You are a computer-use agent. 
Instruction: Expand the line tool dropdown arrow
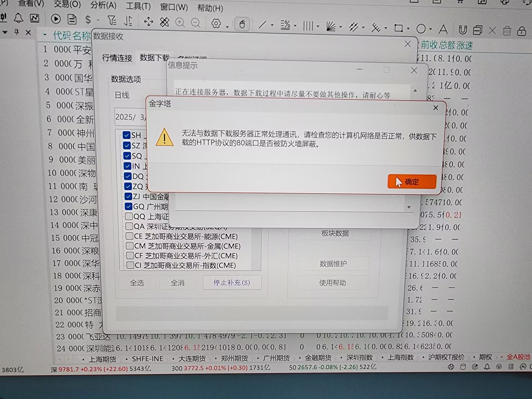pos(272,25)
